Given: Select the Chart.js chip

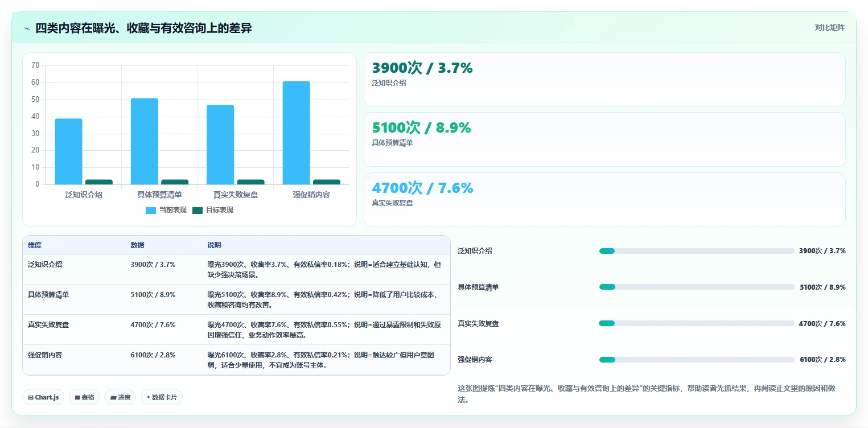Looking at the screenshot, I should click(43, 397).
